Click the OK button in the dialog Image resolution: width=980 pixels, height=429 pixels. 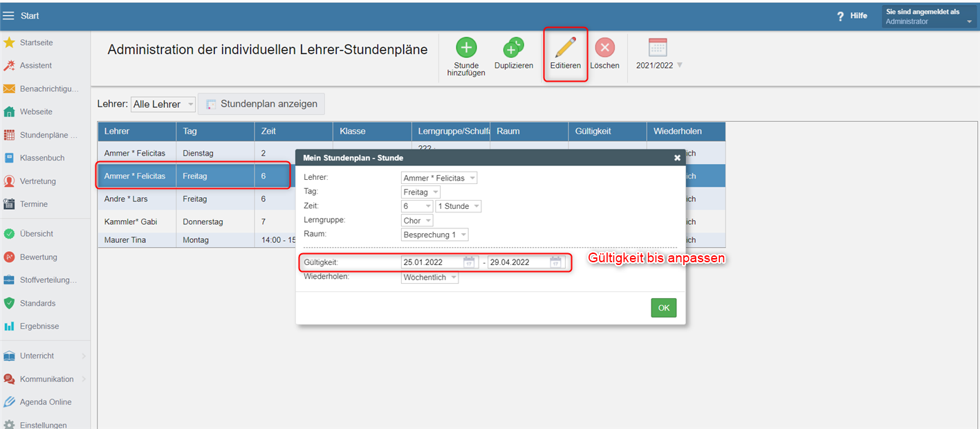click(664, 308)
